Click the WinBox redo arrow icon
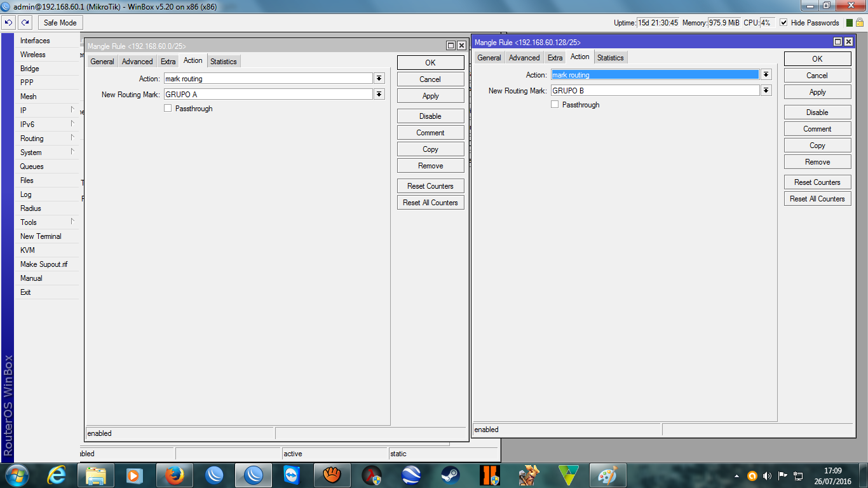Image resolution: width=868 pixels, height=488 pixels. click(x=25, y=23)
